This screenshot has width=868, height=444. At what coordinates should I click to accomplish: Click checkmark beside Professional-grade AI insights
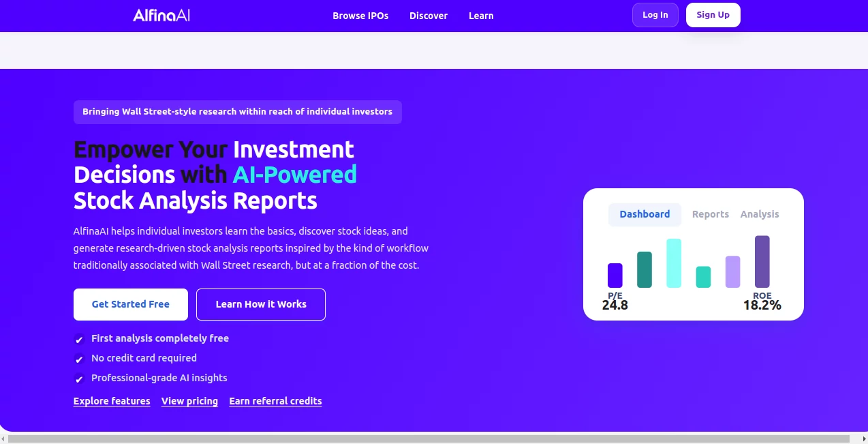(79, 379)
